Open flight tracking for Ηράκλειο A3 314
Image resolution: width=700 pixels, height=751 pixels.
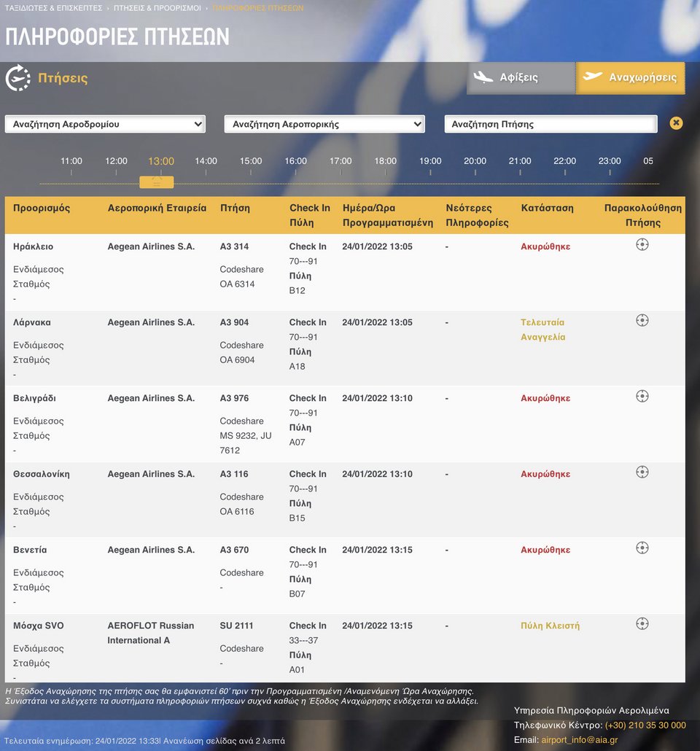pos(642,245)
